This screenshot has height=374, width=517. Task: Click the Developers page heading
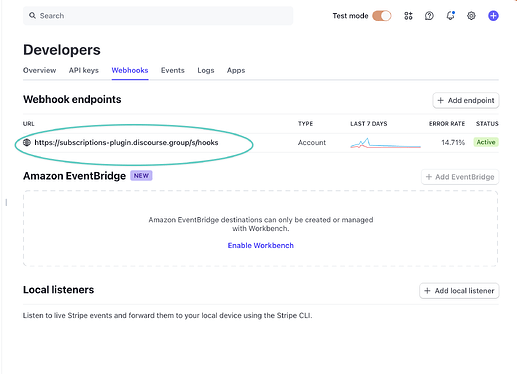(62, 50)
